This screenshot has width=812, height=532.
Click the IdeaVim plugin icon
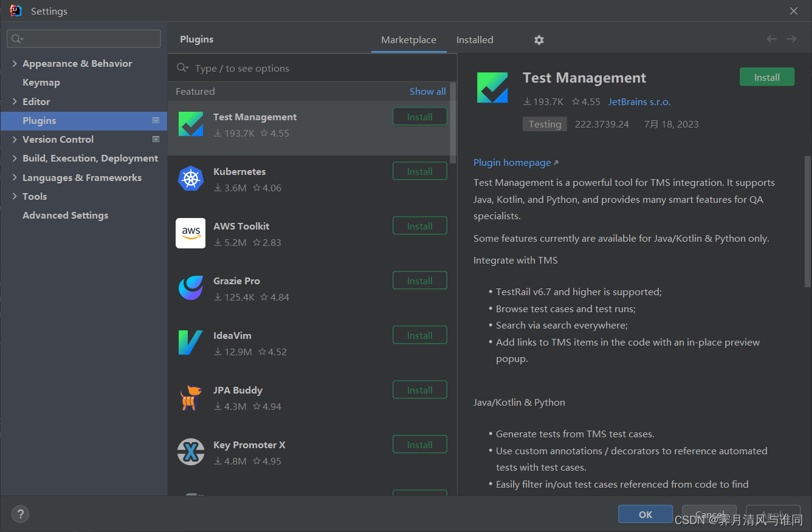pos(191,343)
